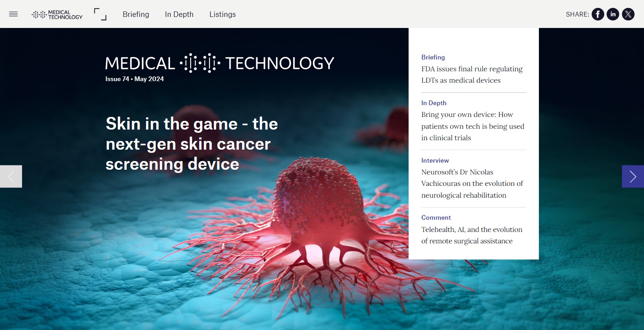Screen dimensions: 644x330
Task: Read Telehealth, AI remote surgical article
Action: click(472, 235)
